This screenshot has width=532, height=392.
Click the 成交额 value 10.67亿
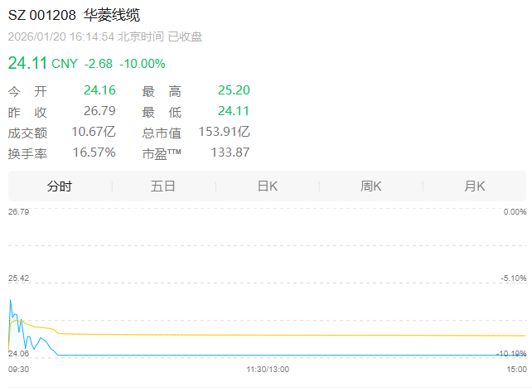[x=94, y=132]
